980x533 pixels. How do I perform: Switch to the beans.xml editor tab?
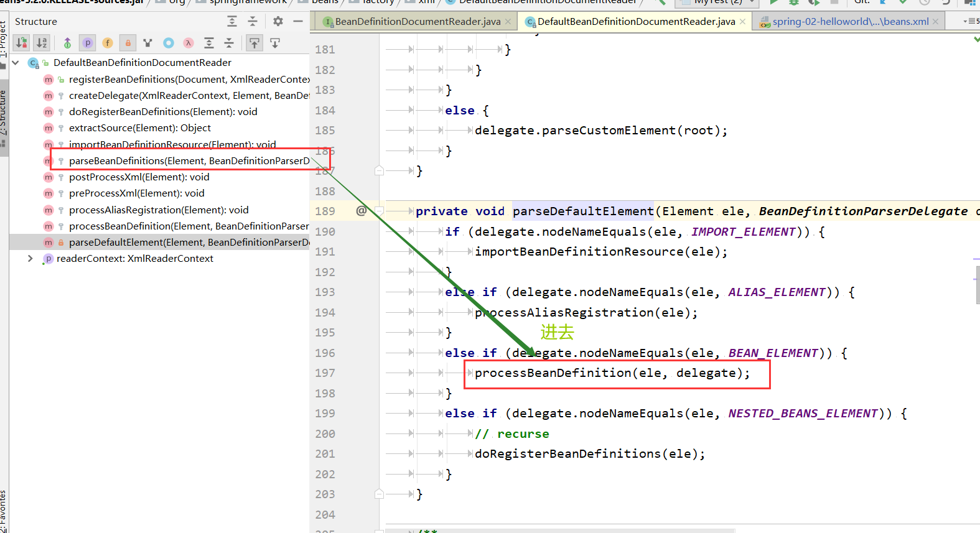[x=850, y=22]
